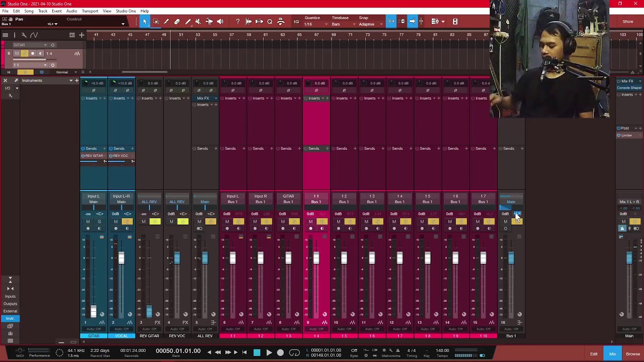Click the bars position 00050.01.01.00
The width and height of the screenshot is (644, 362).
(178, 350)
